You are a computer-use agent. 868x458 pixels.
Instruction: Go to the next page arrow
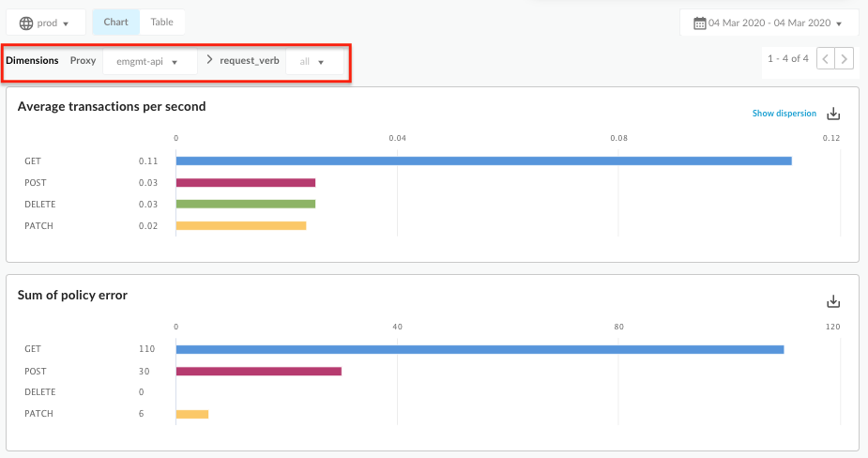[x=845, y=59]
